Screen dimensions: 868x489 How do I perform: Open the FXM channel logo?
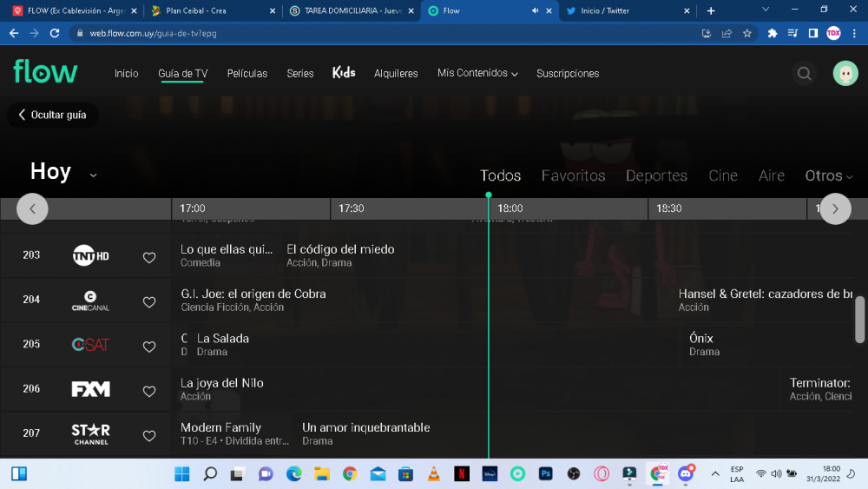90,389
